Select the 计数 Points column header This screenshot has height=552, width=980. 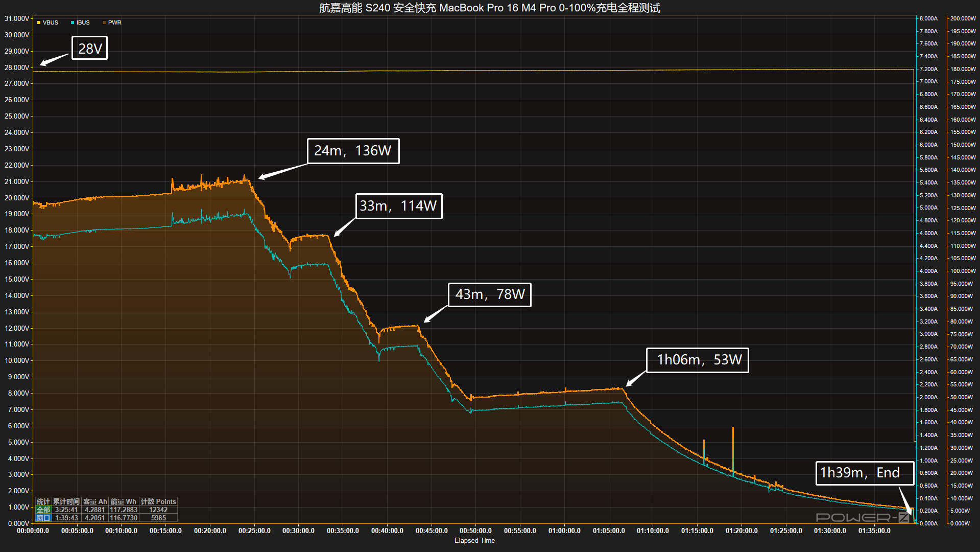[158, 502]
